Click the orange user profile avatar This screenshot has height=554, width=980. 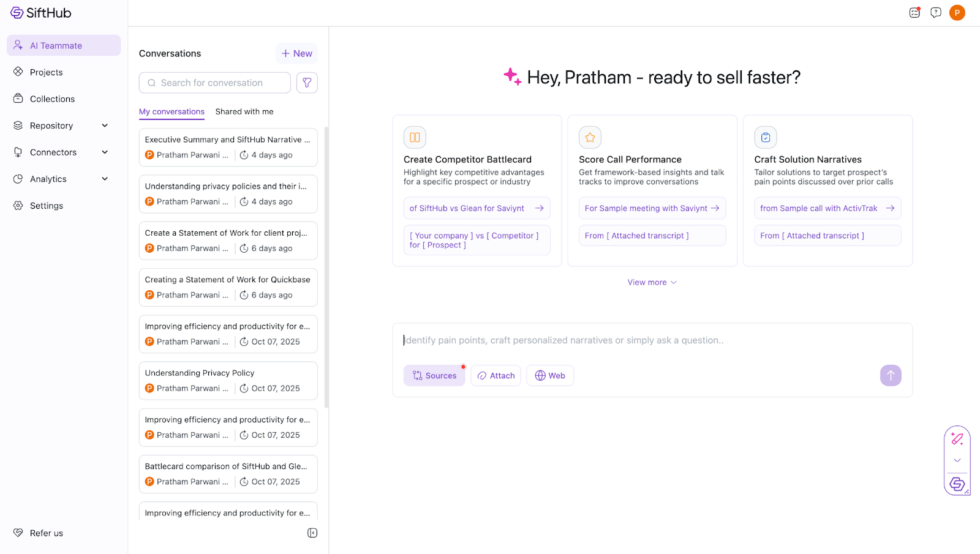coord(957,13)
